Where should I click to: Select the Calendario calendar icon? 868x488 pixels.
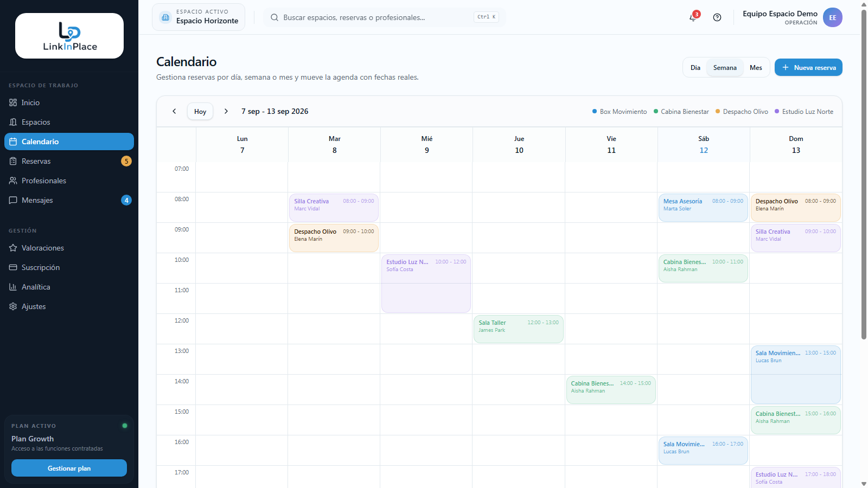(13, 142)
